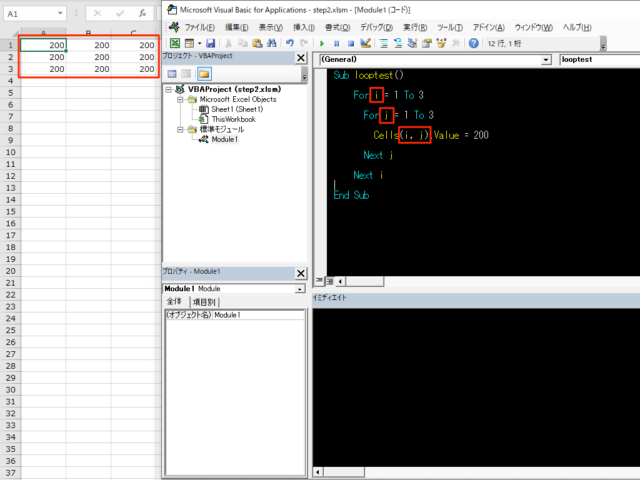The width and height of the screenshot is (640, 480).
Task: Click View Code icon in Project panel
Action: [171, 74]
